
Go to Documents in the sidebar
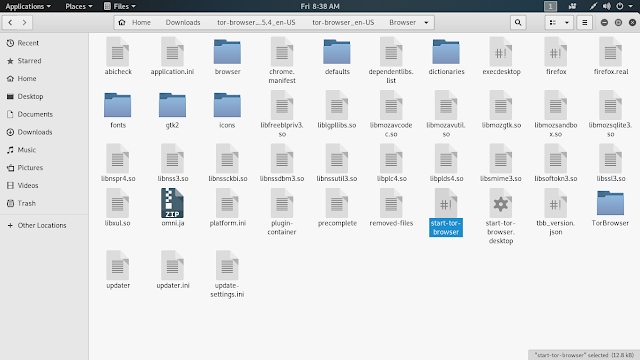44,114
